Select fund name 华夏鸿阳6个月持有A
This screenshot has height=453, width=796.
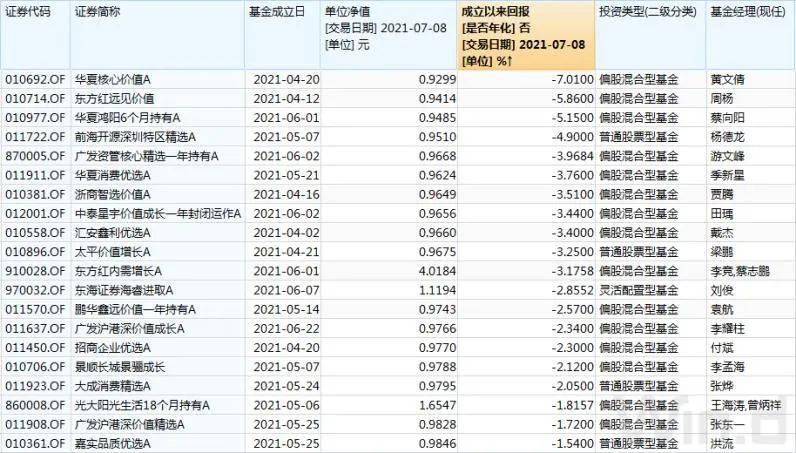pos(127,118)
